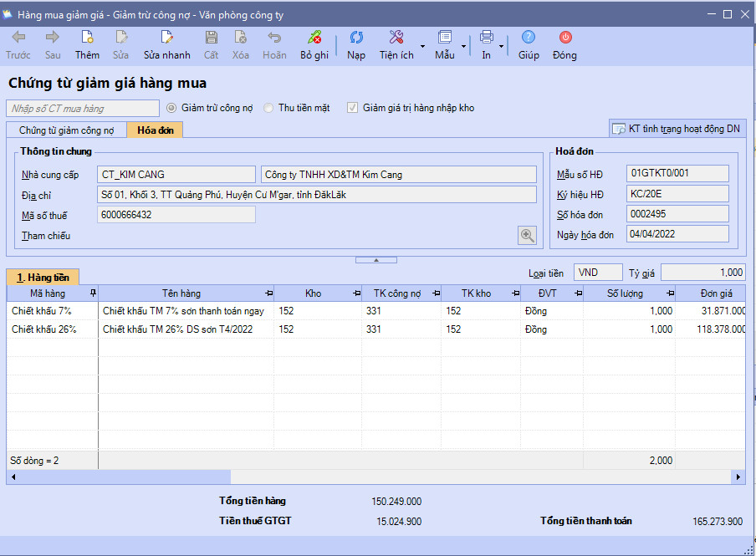
Task: Expand the Mẫu dropdown arrow
Action: point(463,46)
